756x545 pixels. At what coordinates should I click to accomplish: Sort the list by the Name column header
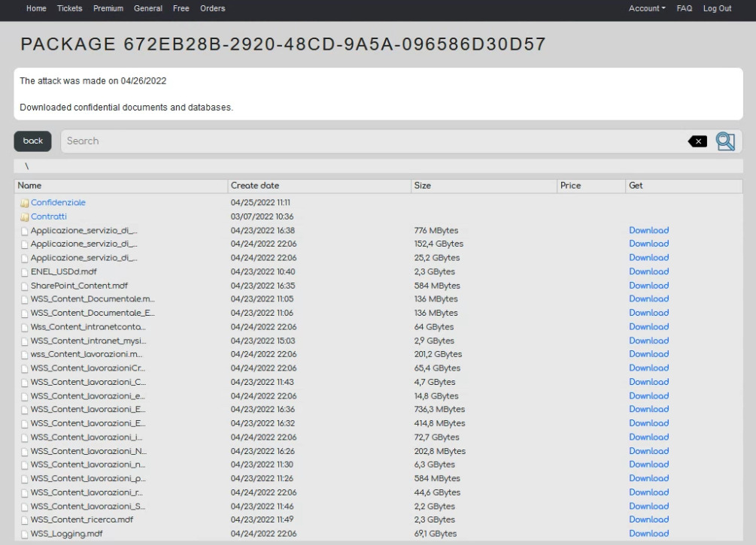click(30, 186)
